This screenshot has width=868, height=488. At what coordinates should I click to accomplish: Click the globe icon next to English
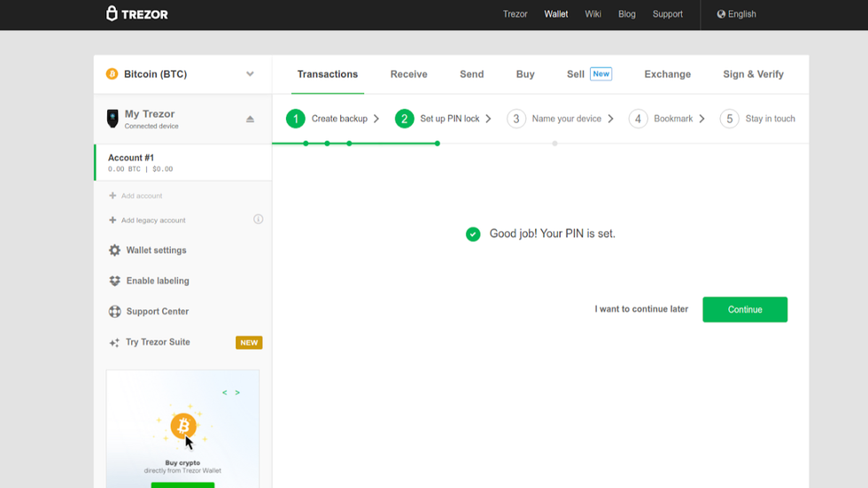click(x=721, y=14)
